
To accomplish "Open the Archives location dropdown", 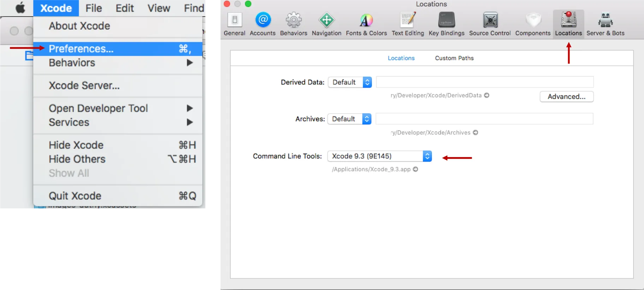I will 350,119.
